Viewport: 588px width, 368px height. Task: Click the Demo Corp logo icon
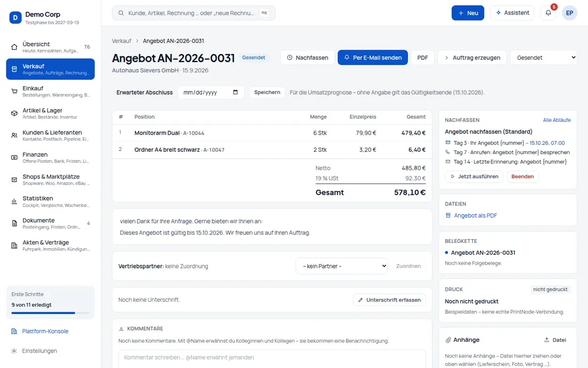point(16,17)
